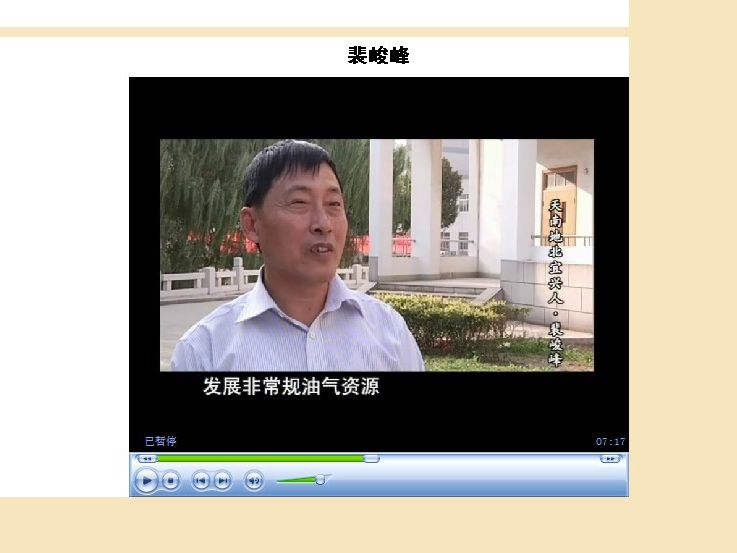Mute the audio with speaker icon

(x=254, y=481)
